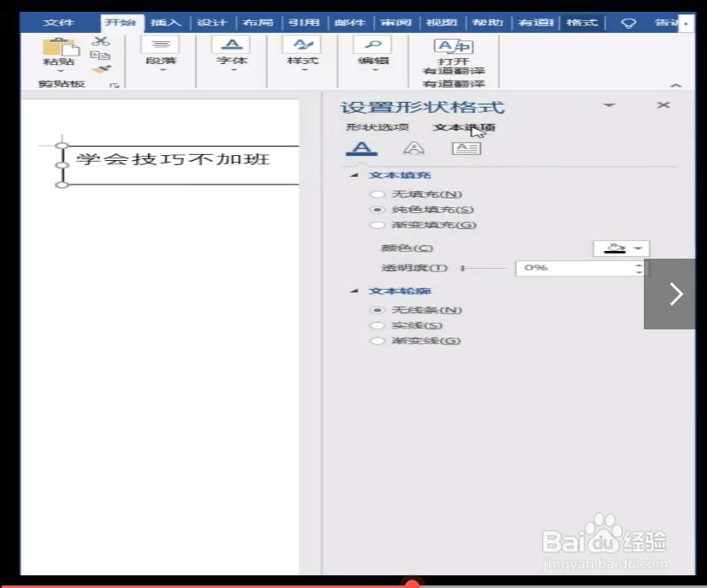Open Youdao Translate (打开有道翻译) icon
Screen dimensions: 707x588
[x=453, y=46]
